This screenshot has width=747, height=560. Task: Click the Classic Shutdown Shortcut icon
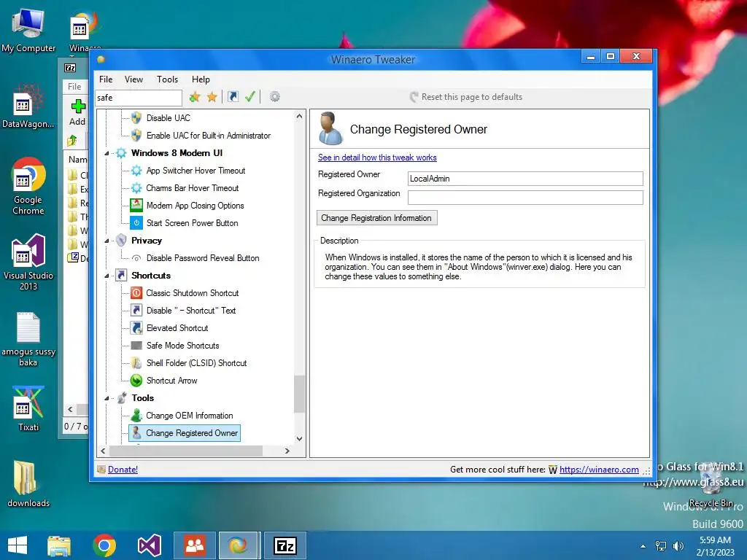136,293
